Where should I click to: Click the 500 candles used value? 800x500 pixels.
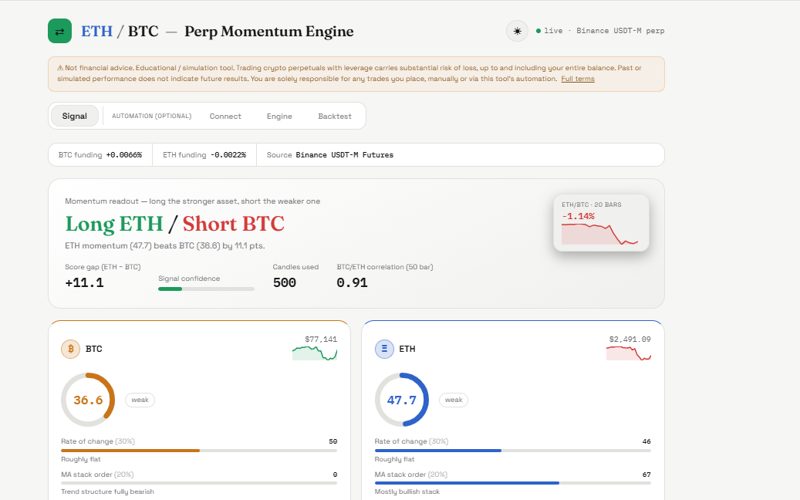[284, 283]
